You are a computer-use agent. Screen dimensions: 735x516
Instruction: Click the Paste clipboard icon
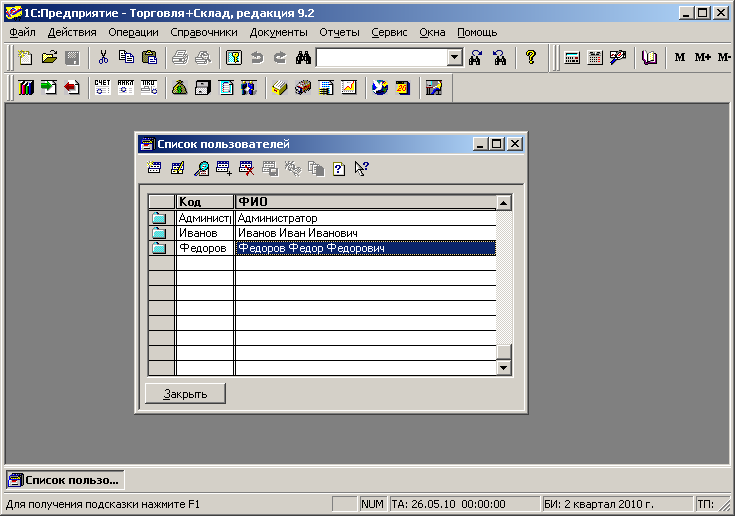(x=150, y=58)
